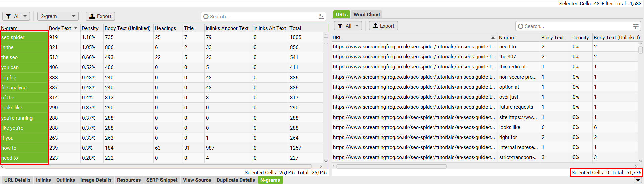The image size is (644, 184).
Task: Click the N-gram panel Export upload icon
Action: pyautogui.click(x=92, y=16)
